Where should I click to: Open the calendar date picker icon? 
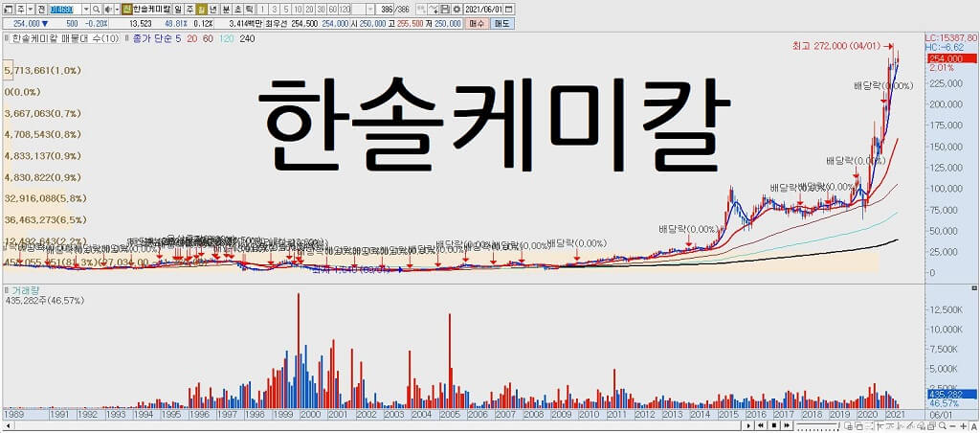pyautogui.click(x=509, y=10)
